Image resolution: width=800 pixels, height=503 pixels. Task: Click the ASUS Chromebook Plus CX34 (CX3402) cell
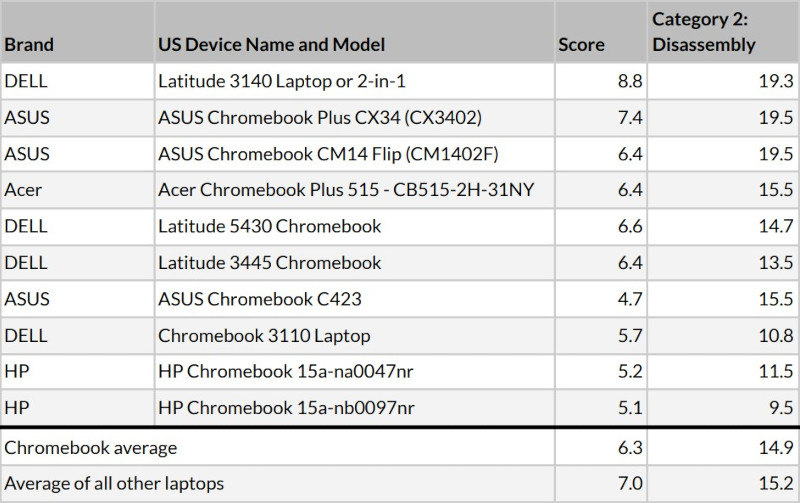tap(320, 117)
